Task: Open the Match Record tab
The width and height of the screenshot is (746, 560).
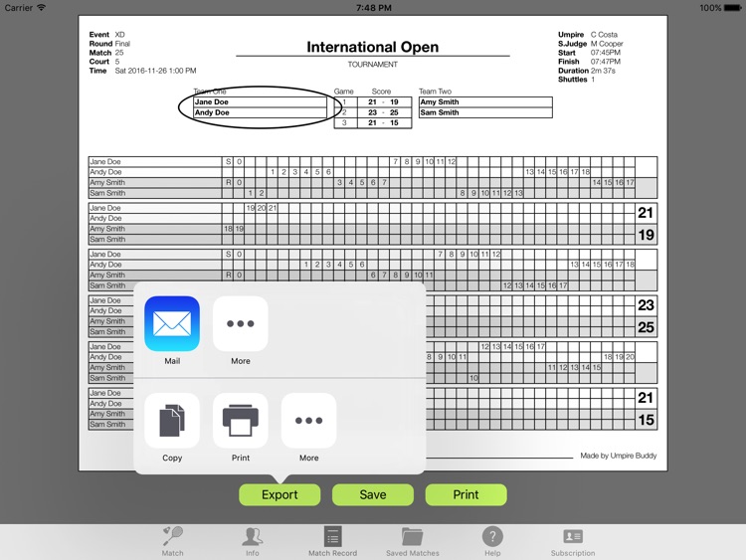Action: 332,541
